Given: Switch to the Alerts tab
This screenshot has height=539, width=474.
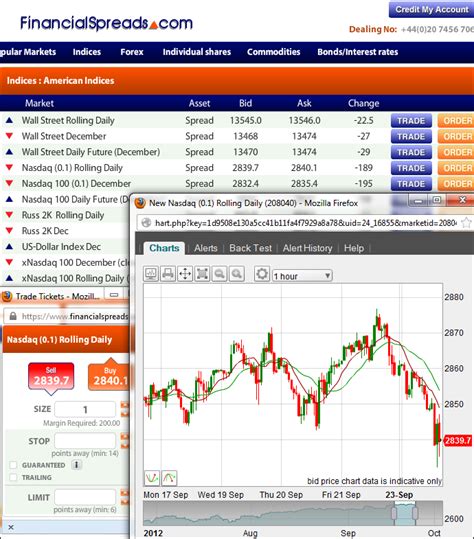Looking at the screenshot, I should coord(206,248).
